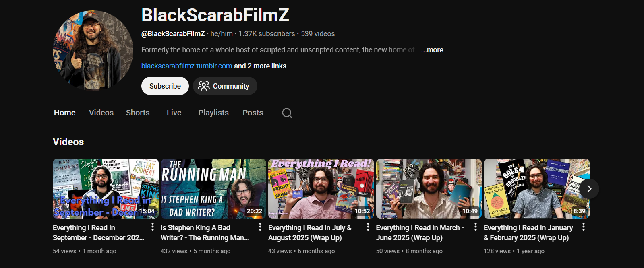Open options menu for July & August video
The width and height of the screenshot is (644, 268).
point(368,227)
